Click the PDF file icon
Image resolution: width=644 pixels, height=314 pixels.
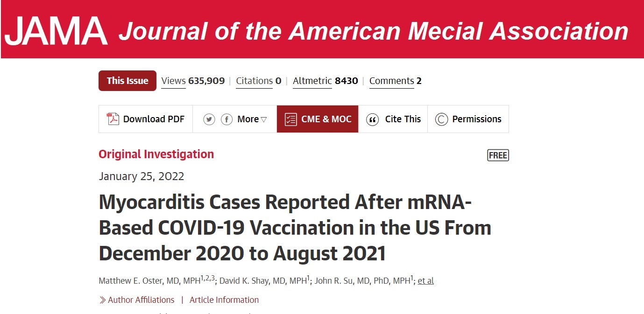pos(113,119)
